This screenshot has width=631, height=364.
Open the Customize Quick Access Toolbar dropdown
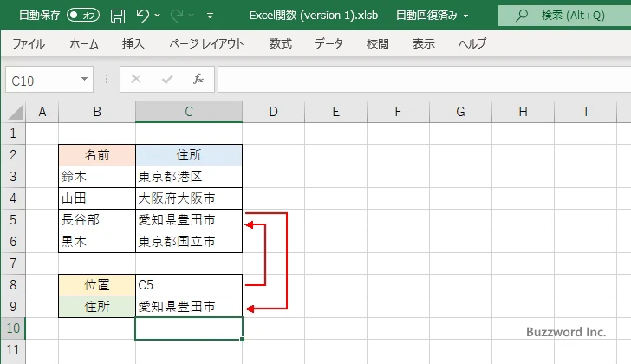pyautogui.click(x=210, y=16)
